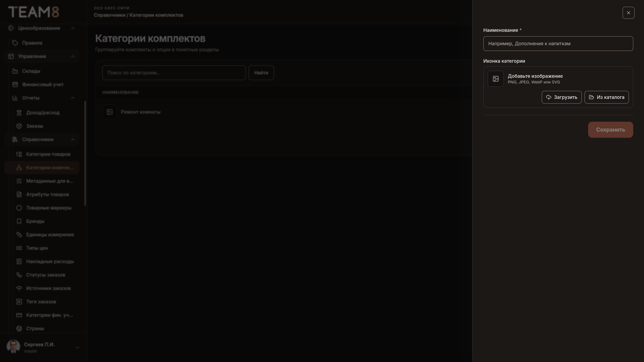
Task: Open Доход/расход report
Action: [x=44, y=113]
